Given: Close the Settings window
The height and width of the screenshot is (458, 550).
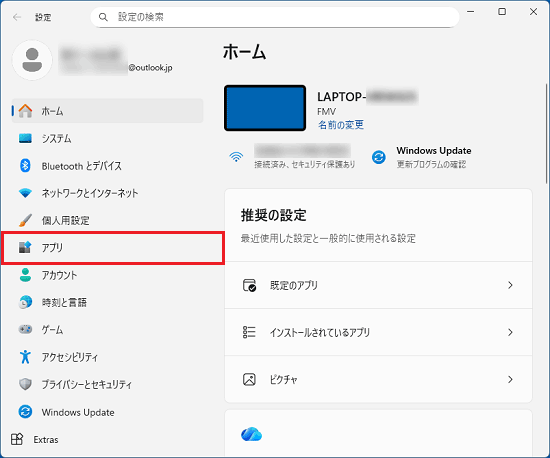Looking at the screenshot, I should click(534, 12).
